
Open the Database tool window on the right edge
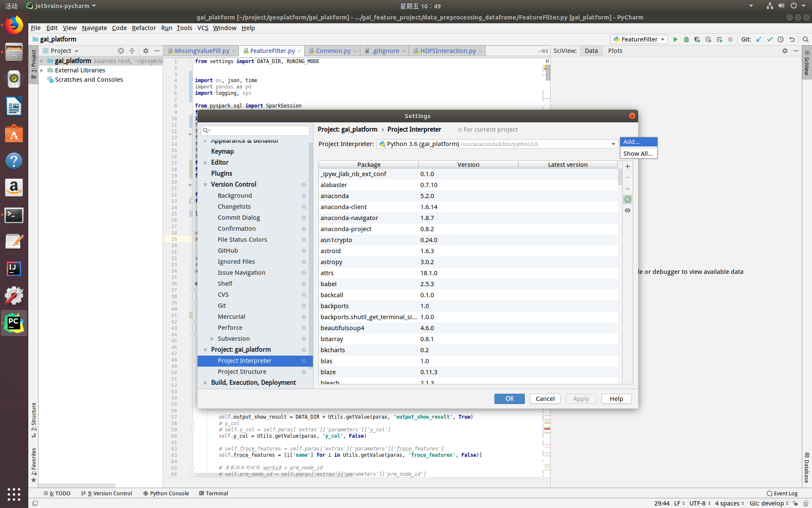click(807, 468)
